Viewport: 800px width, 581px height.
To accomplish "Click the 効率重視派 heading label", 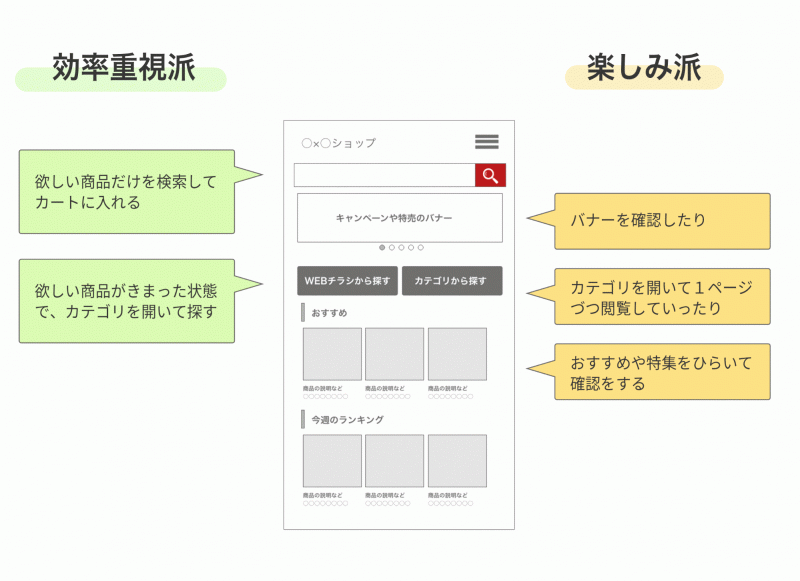I will [x=123, y=70].
